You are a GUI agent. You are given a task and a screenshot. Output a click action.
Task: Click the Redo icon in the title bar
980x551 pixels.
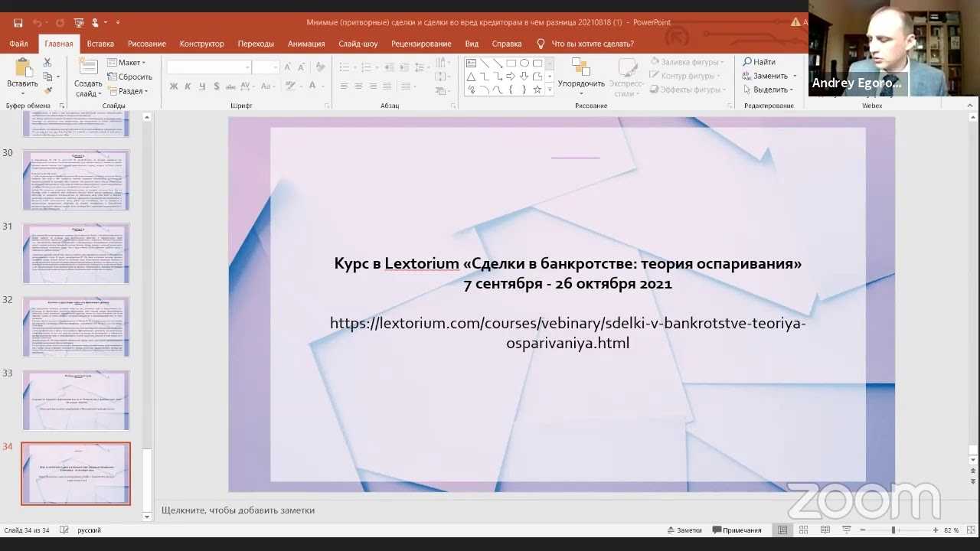point(60,23)
